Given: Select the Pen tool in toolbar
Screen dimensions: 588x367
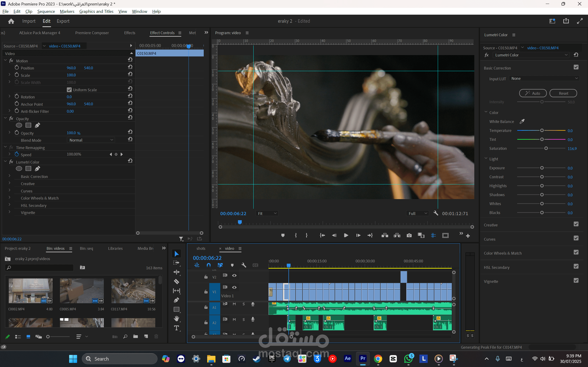Looking at the screenshot, I should point(176,300).
